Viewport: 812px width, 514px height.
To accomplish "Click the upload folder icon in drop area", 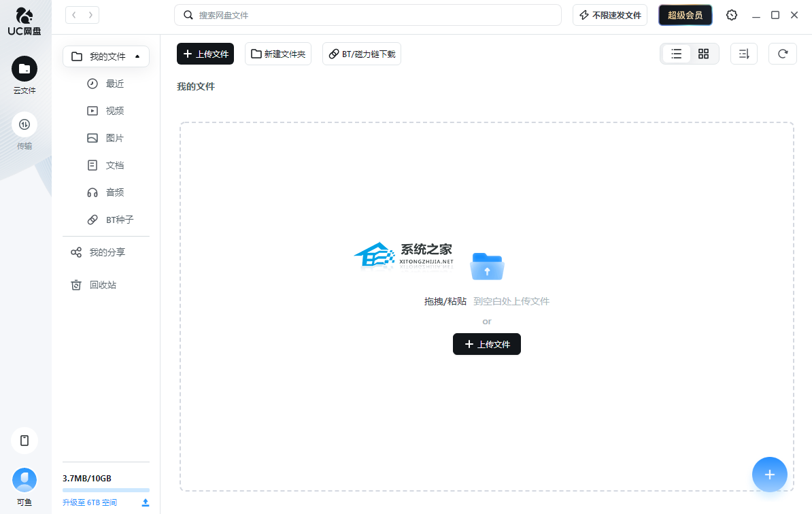I will [487, 267].
